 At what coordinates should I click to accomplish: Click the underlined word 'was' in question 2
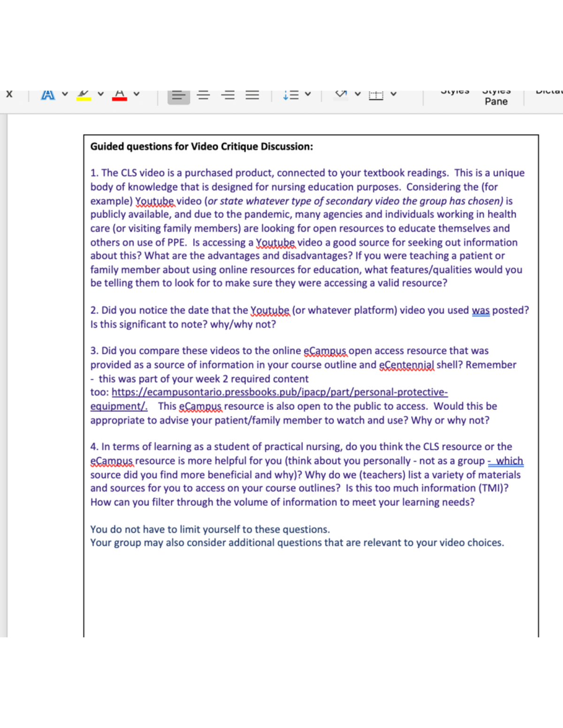point(480,310)
